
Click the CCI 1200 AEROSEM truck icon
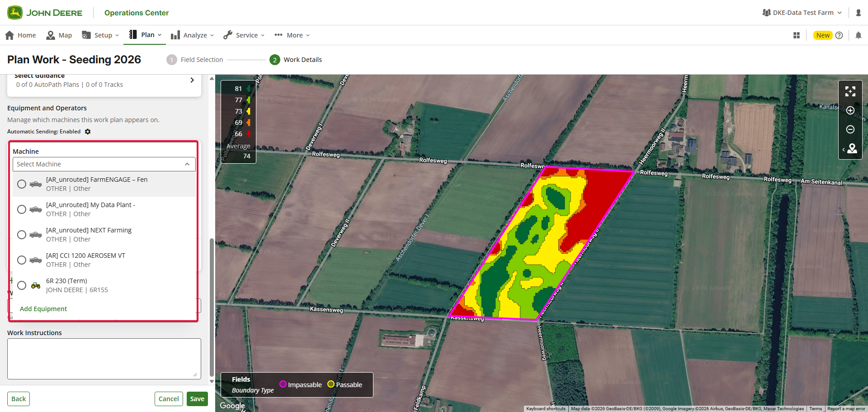tap(36, 260)
